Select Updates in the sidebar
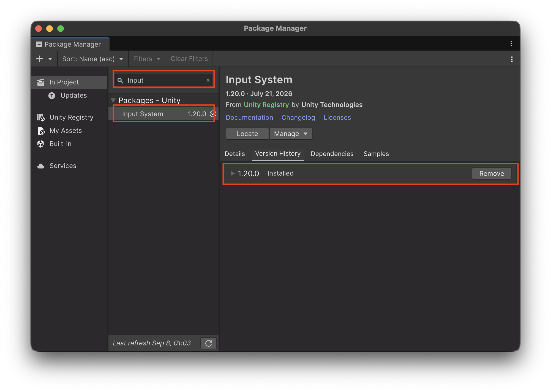 pos(69,95)
